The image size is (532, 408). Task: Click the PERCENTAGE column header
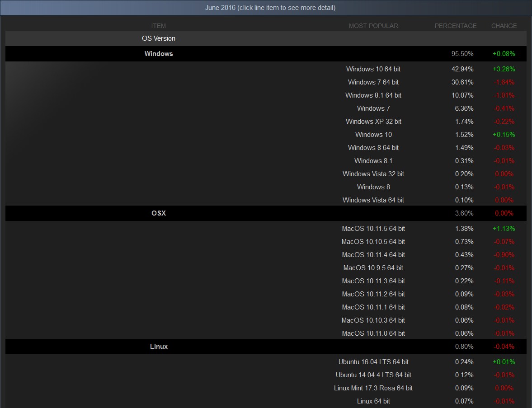[455, 26]
